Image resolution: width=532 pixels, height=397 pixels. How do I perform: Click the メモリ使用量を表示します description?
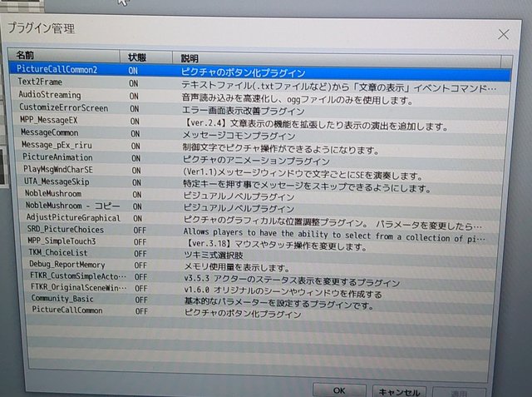[x=237, y=268]
